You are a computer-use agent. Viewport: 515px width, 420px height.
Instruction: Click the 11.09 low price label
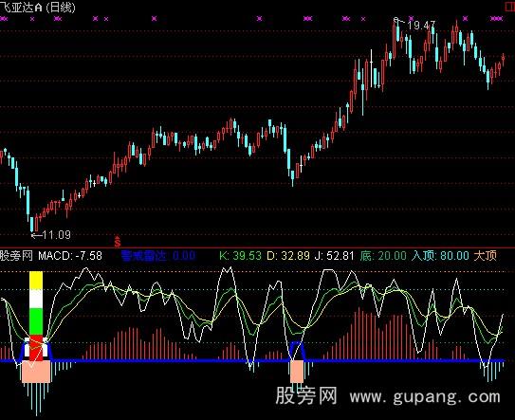pos(57,235)
